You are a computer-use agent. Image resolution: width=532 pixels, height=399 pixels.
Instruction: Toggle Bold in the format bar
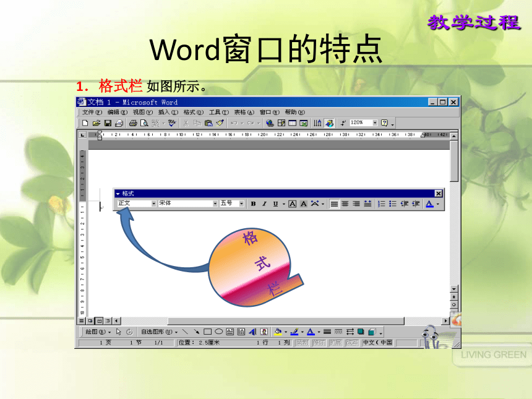253,204
